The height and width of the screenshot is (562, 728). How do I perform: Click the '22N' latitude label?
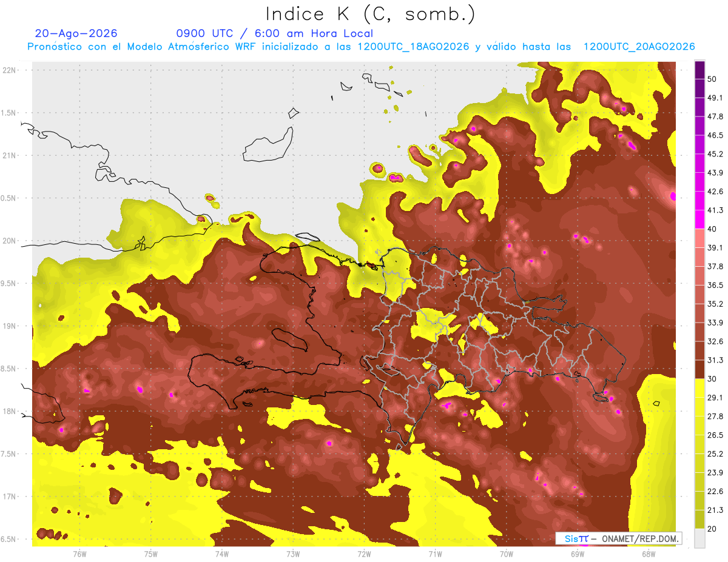coord(10,70)
